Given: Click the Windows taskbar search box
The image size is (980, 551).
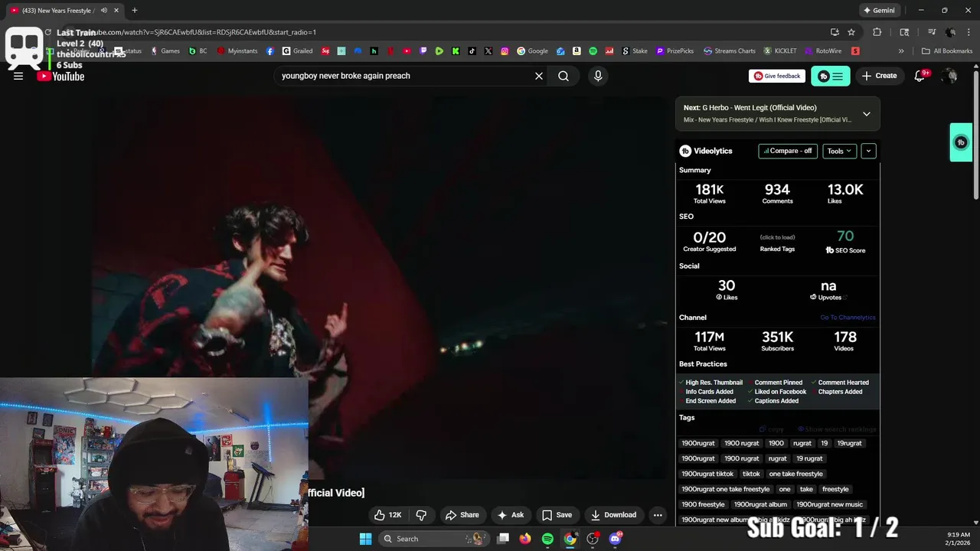Looking at the screenshot, I should click(436, 539).
